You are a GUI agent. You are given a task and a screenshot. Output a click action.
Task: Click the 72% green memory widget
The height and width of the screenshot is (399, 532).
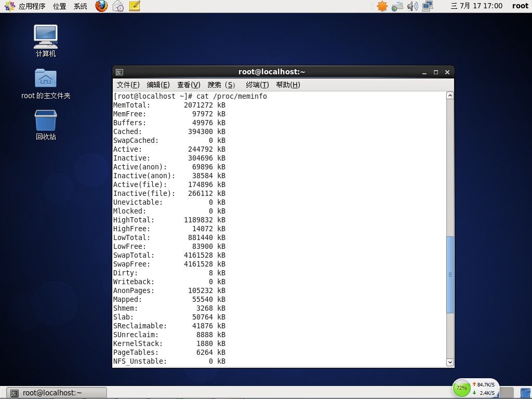tap(461, 388)
